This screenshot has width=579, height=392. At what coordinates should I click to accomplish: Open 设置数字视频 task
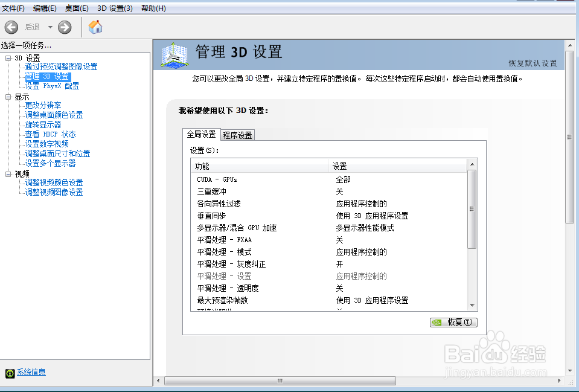pyautogui.click(x=47, y=144)
